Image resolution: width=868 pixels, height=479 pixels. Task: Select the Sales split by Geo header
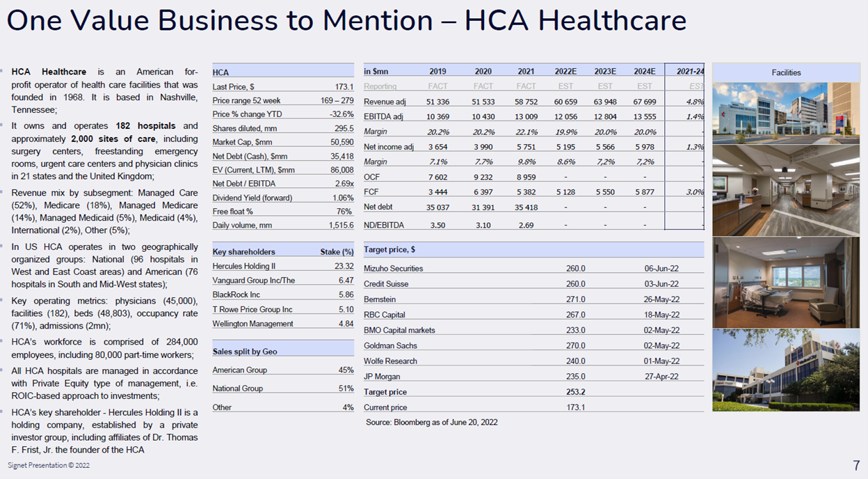[245, 352]
